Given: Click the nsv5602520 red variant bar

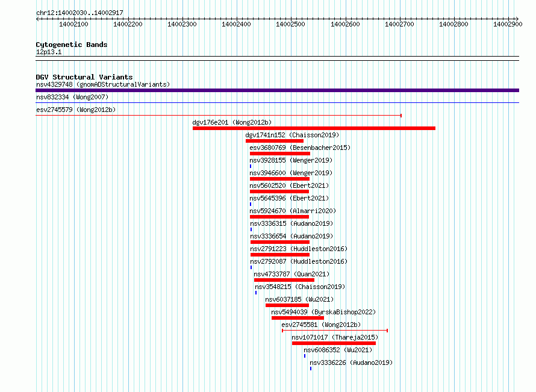Looking at the screenshot, I should coord(279,191).
